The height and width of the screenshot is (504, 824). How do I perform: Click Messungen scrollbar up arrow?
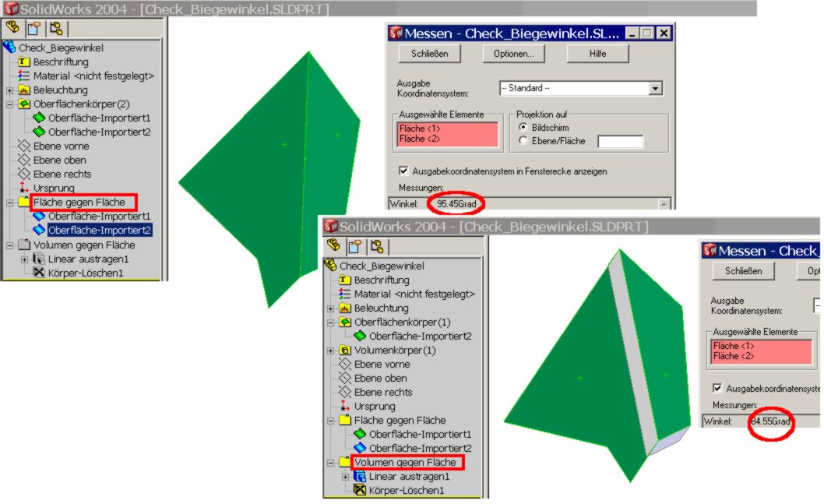664,204
